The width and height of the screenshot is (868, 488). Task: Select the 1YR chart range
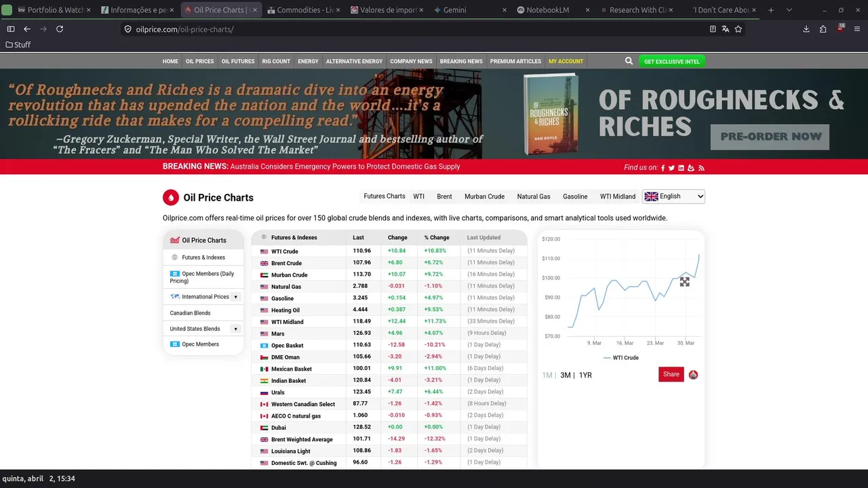[x=585, y=375]
